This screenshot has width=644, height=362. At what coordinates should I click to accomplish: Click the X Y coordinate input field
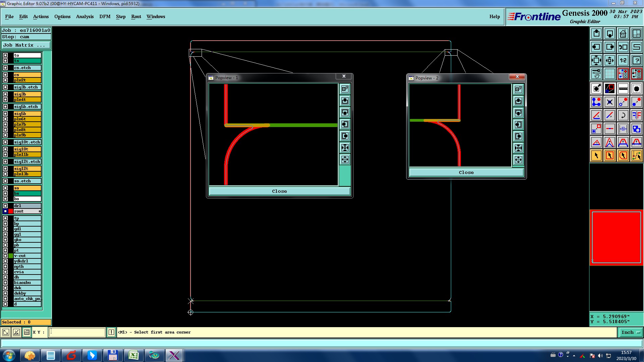click(77, 332)
